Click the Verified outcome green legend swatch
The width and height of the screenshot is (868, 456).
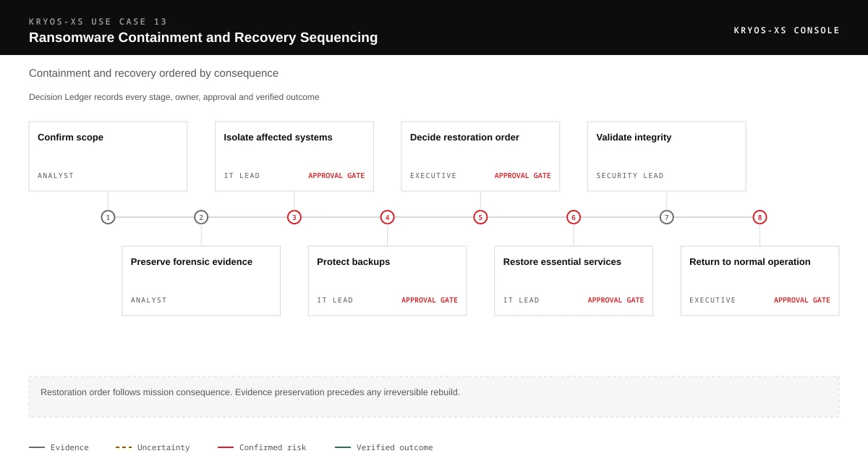tap(343, 447)
